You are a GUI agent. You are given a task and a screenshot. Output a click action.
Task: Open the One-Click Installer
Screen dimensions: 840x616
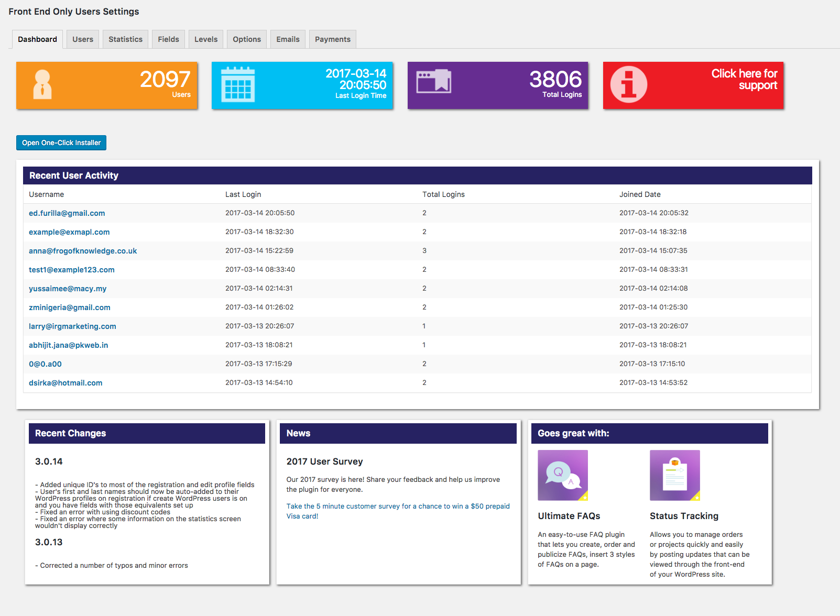point(61,142)
